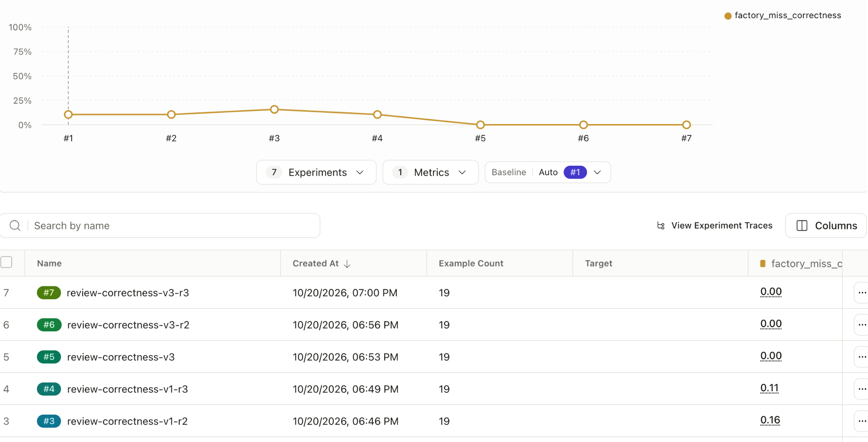Click the #4 badge in the table
The width and height of the screenshot is (868, 442).
coord(49,389)
